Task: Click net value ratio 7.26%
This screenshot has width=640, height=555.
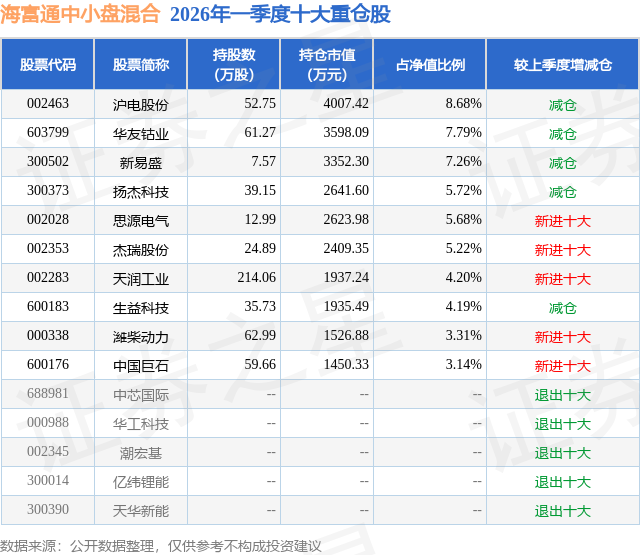Action: [x=464, y=162]
